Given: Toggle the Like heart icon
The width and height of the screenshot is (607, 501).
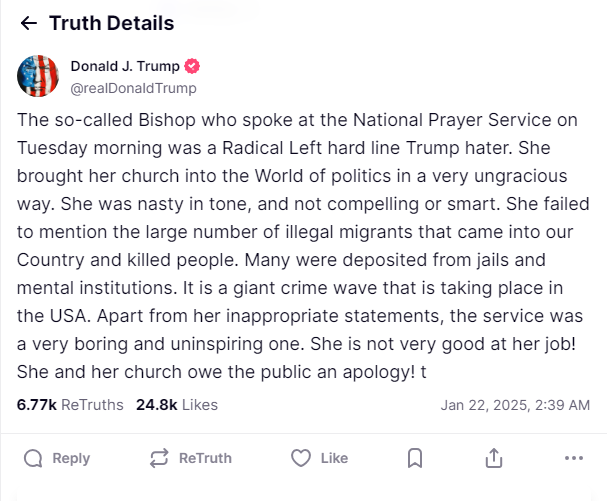Looking at the screenshot, I should pos(301,458).
